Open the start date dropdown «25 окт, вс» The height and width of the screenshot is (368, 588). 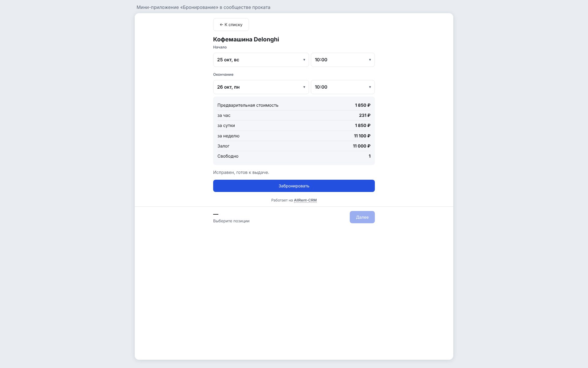click(261, 60)
